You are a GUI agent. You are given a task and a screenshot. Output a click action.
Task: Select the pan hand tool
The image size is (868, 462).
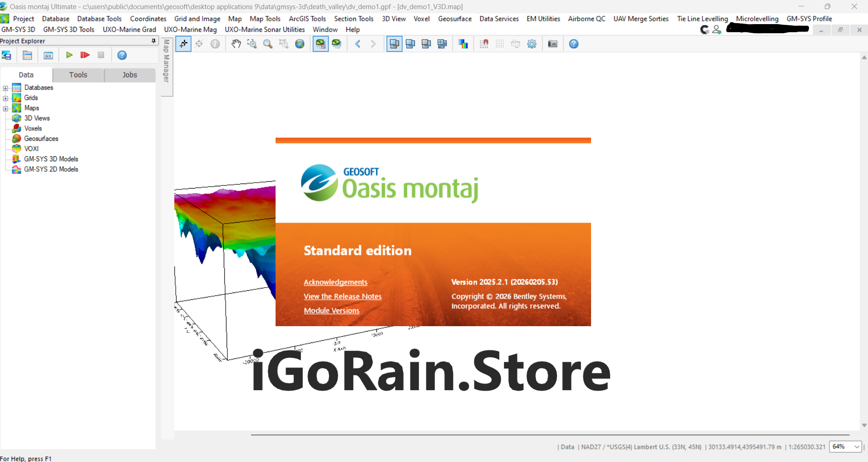point(236,44)
